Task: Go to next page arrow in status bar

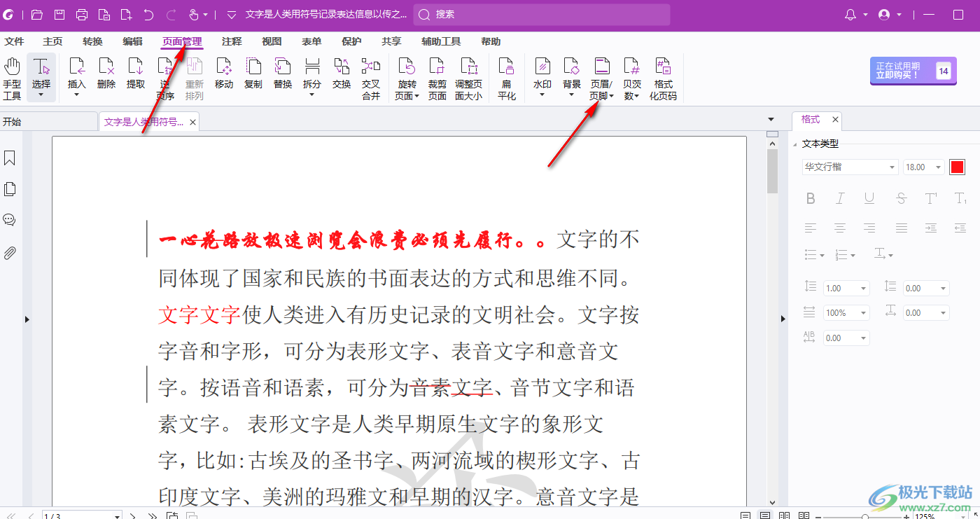Action: (x=133, y=515)
